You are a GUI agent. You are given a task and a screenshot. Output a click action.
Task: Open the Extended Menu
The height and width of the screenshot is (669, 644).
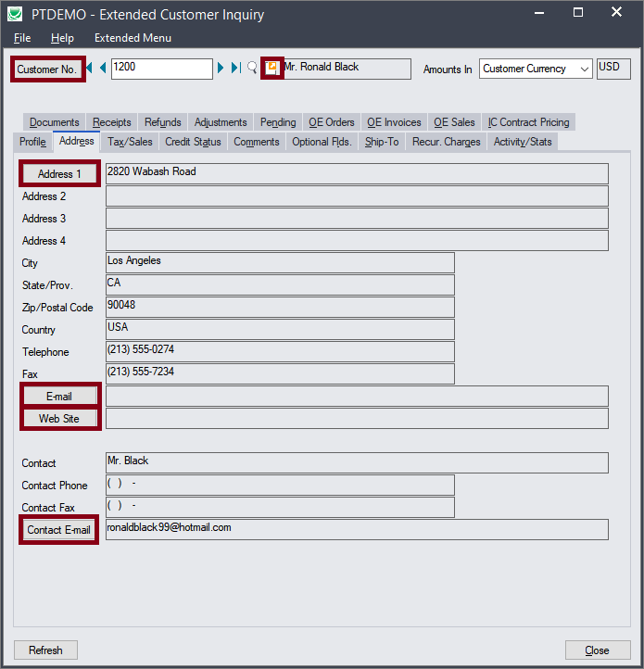pos(133,38)
